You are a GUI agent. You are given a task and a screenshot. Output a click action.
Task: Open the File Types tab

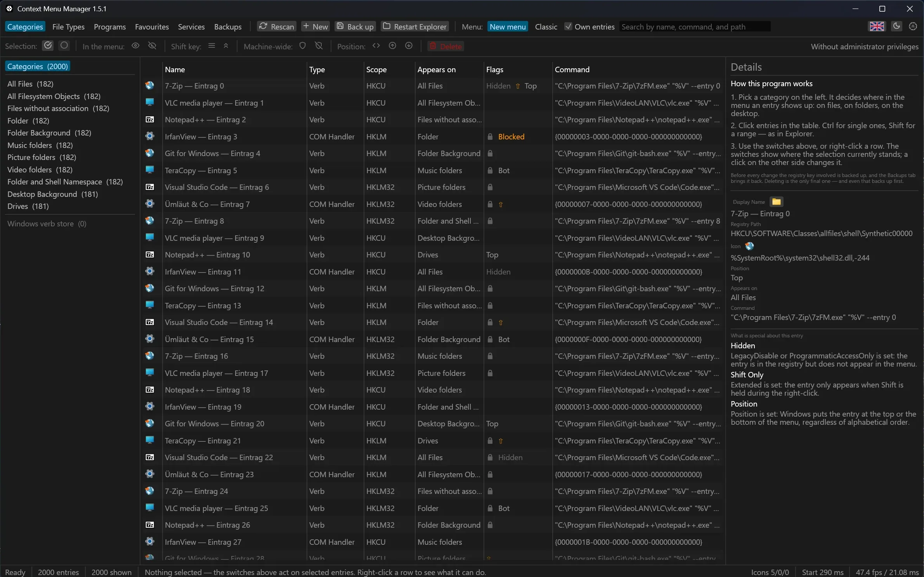68,26
